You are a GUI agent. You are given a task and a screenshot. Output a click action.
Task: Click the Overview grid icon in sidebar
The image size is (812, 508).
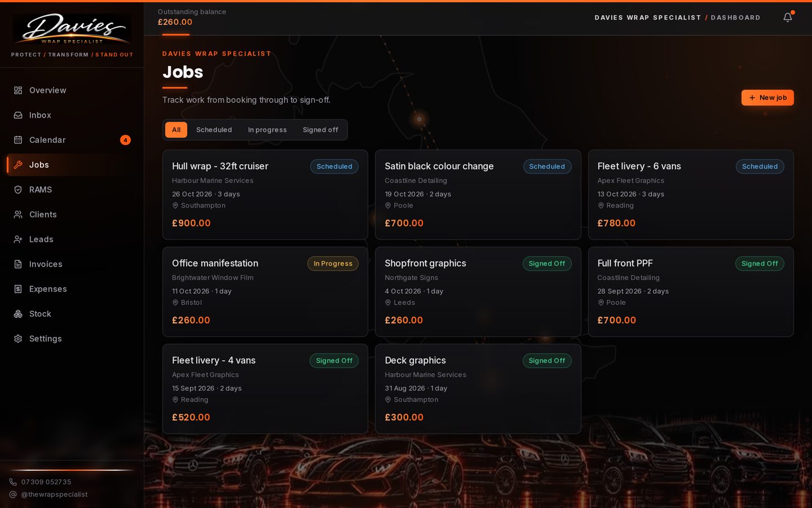pyautogui.click(x=18, y=90)
